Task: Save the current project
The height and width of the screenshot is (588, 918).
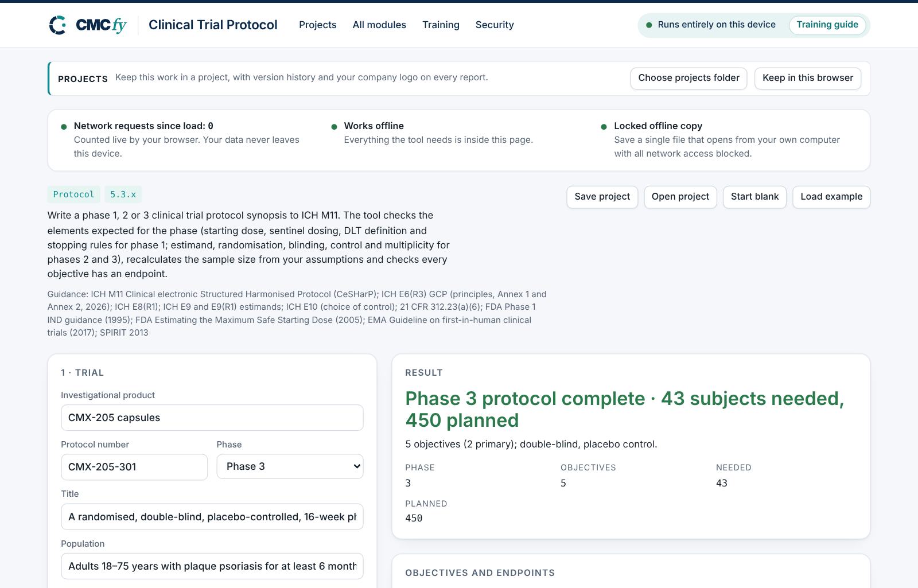Action: [x=602, y=197]
